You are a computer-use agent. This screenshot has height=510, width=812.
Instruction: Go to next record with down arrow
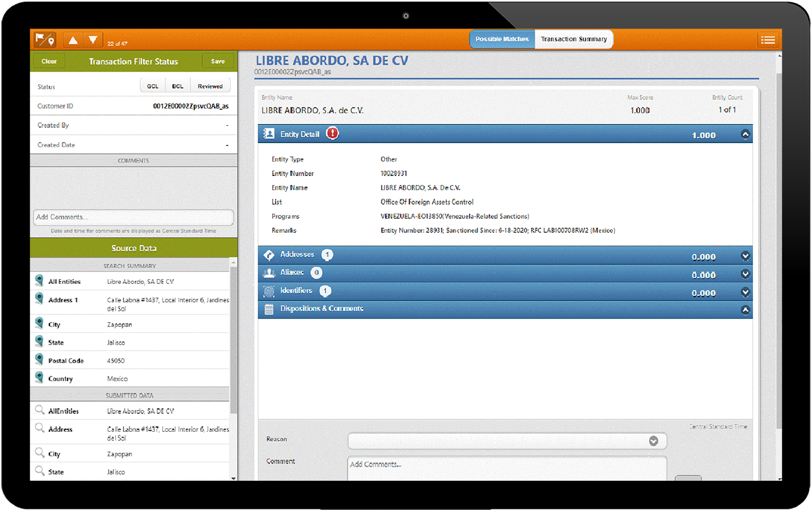pyautogui.click(x=93, y=41)
